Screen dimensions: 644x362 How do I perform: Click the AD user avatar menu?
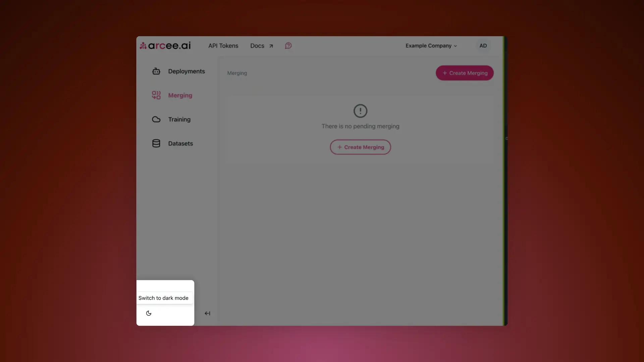pyautogui.click(x=483, y=45)
